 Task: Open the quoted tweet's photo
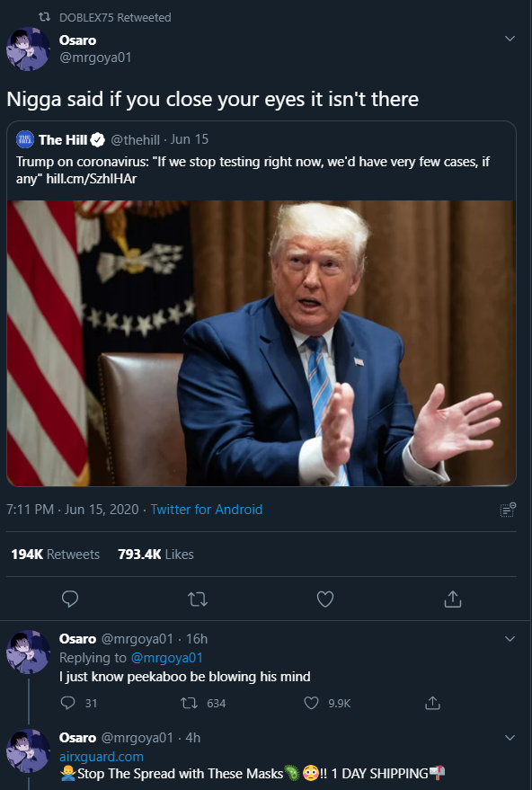262,343
